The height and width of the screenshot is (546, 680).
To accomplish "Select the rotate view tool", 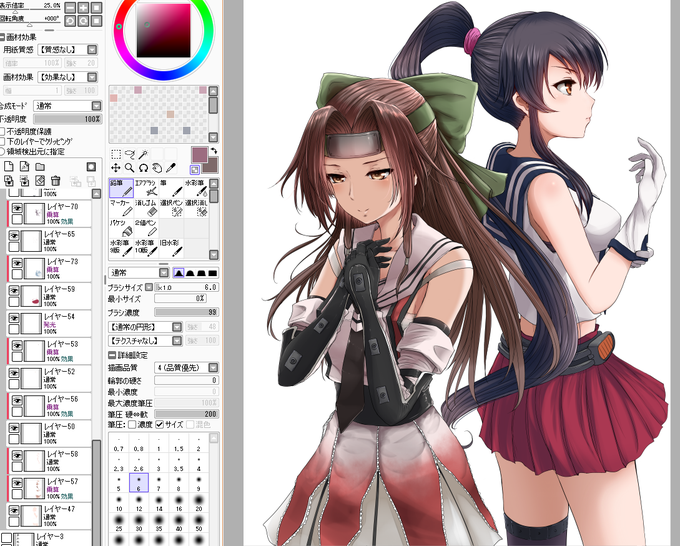I will [143, 167].
